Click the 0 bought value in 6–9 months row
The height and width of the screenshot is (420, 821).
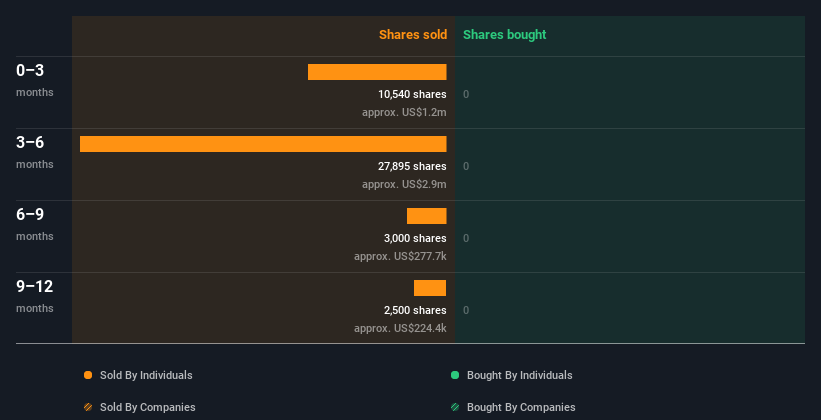pyautogui.click(x=466, y=238)
